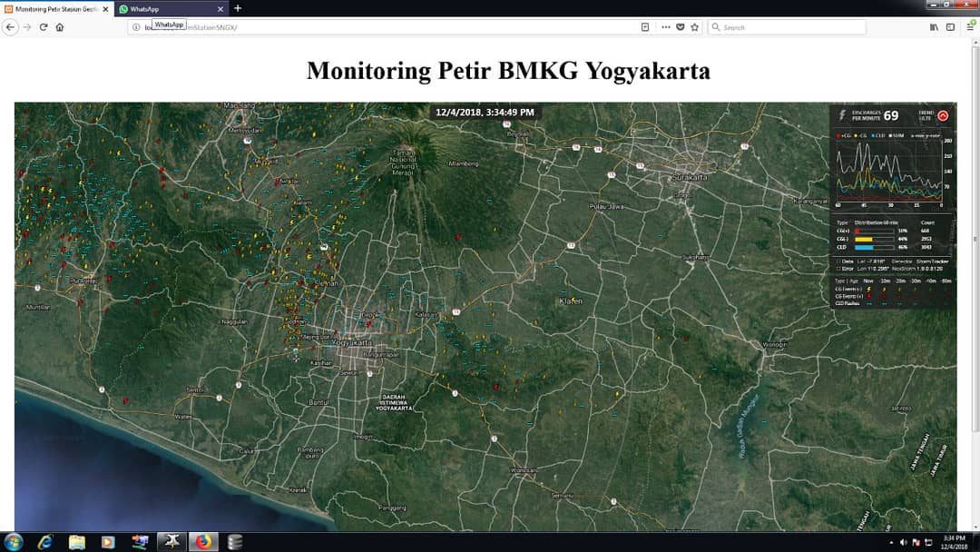Select the Monitoring Petir Stasiun tab
Image resolution: width=980 pixels, height=552 pixels.
56,8
